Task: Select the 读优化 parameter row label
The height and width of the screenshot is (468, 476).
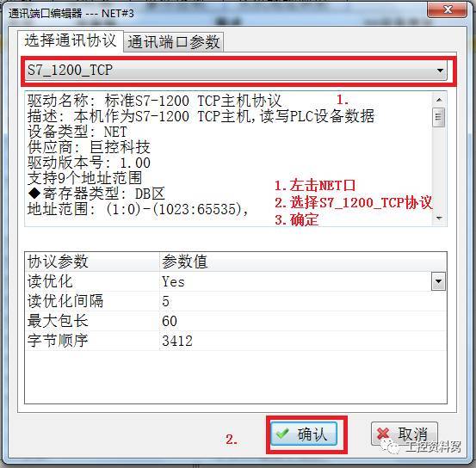Action: [x=50, y=281]
